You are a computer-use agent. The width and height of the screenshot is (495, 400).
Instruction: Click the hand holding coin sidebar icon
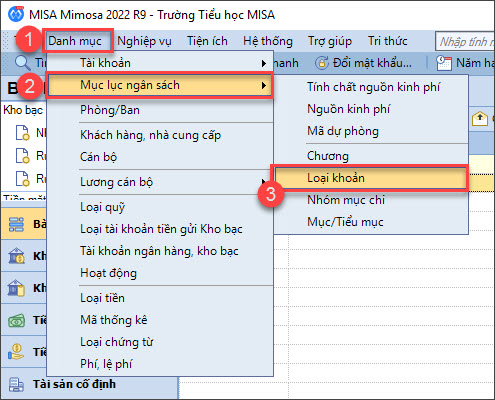[x=16, y=352]
